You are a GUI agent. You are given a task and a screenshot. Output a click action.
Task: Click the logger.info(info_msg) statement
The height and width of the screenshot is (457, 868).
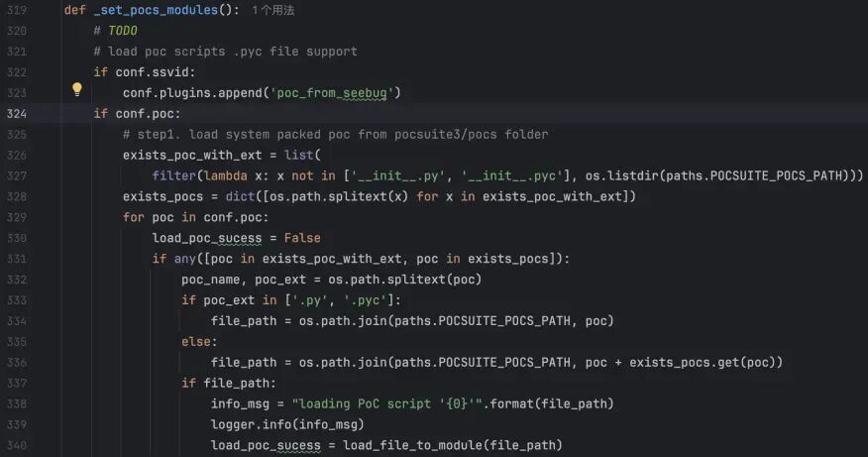287,425
